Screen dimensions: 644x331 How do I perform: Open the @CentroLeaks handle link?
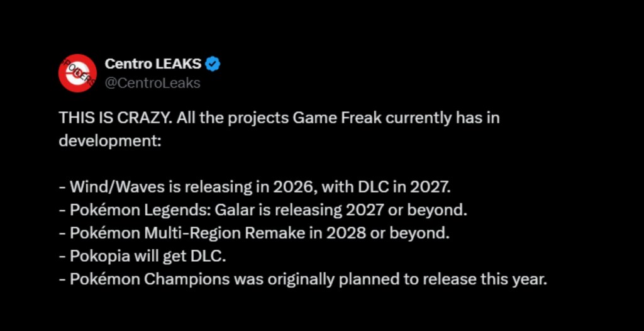[152, 82]
